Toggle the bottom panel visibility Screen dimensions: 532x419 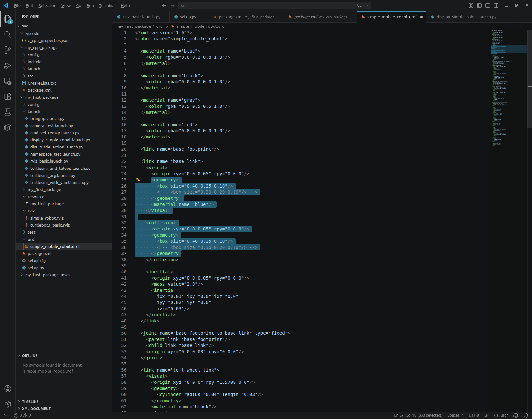tap(488, 5)
